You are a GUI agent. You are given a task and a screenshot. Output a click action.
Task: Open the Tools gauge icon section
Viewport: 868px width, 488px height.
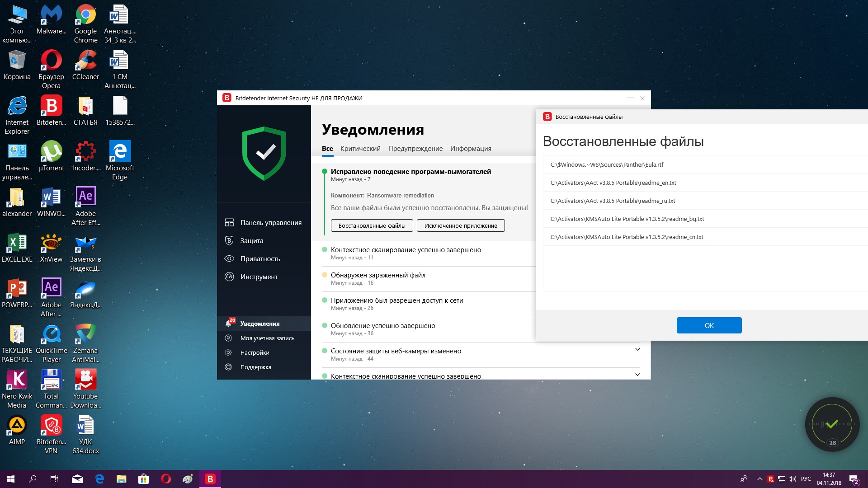click(229, 277)
